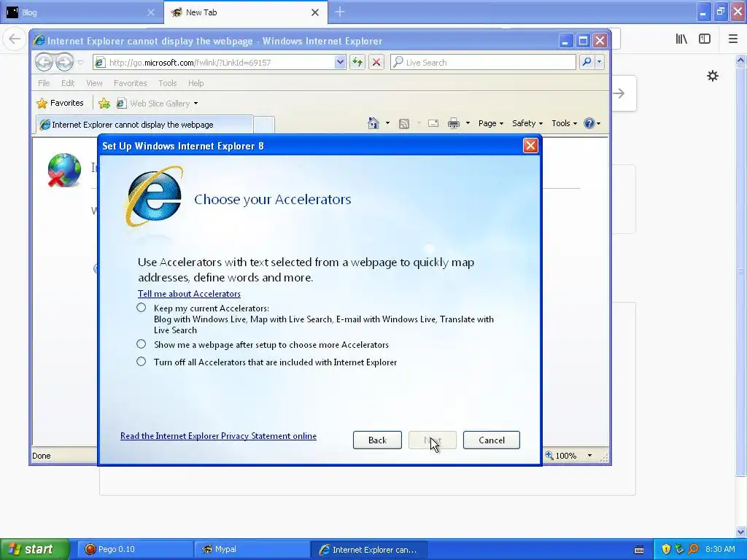Viewport: 747px width, 560px height.
Task: Click the Live Search magnifier button
Action: click(x=587, y=62)
